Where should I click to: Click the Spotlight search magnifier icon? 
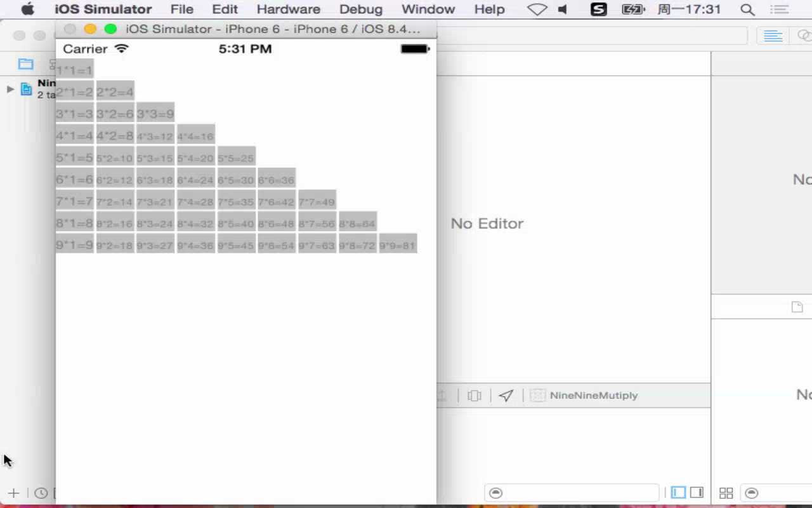pos(748,10)
